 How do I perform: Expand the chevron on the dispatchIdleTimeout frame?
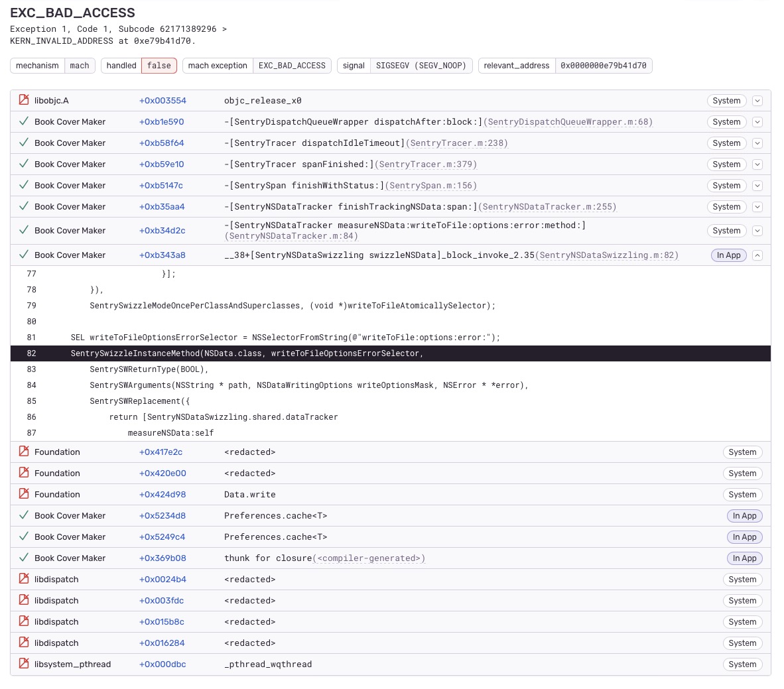757,143
